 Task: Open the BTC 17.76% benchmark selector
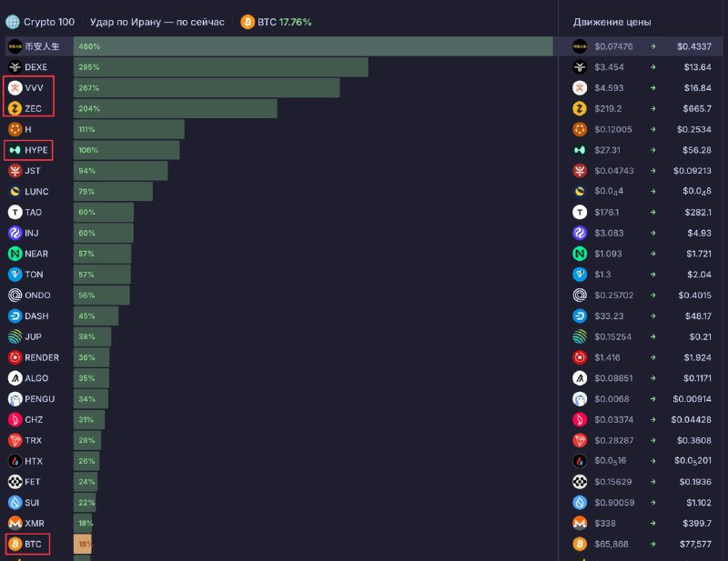[x=276, y=22]
